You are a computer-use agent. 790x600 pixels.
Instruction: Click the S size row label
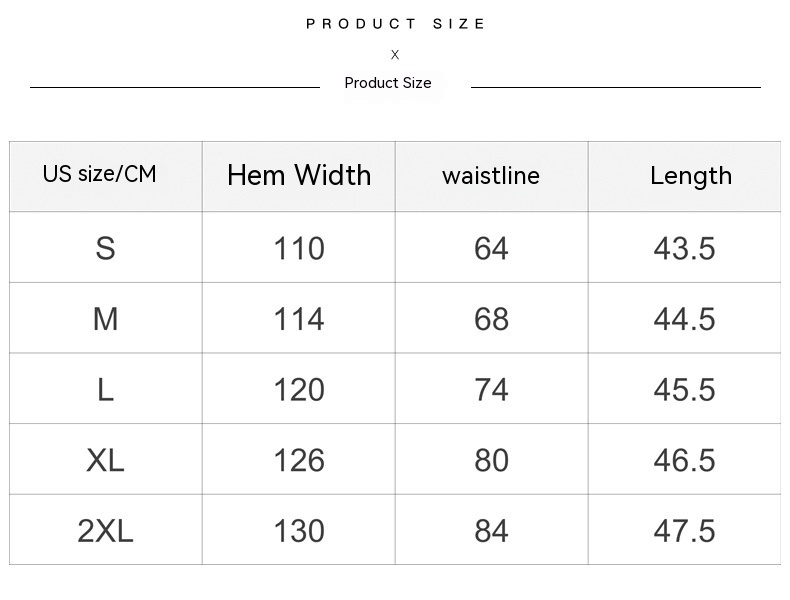(x=105, y=248)
